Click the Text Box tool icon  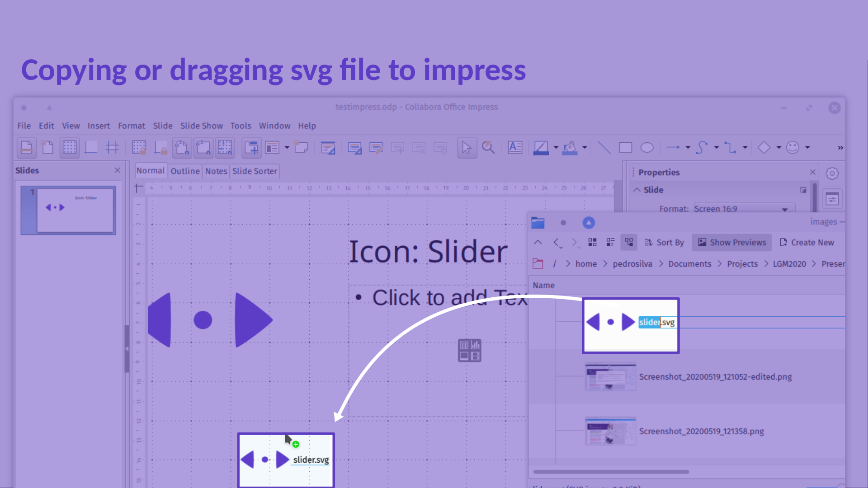click(x=515, y=148)
